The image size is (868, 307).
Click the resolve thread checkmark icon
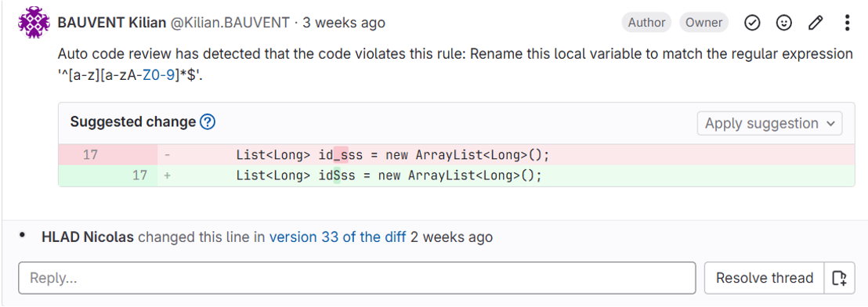(x=752, y=23)
